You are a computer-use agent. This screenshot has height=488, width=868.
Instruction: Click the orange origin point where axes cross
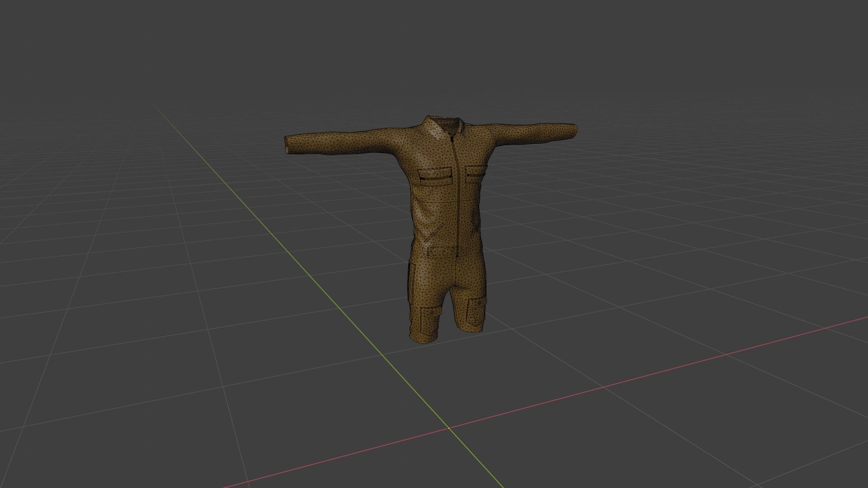pyautogui.click(x=449, y=428)
